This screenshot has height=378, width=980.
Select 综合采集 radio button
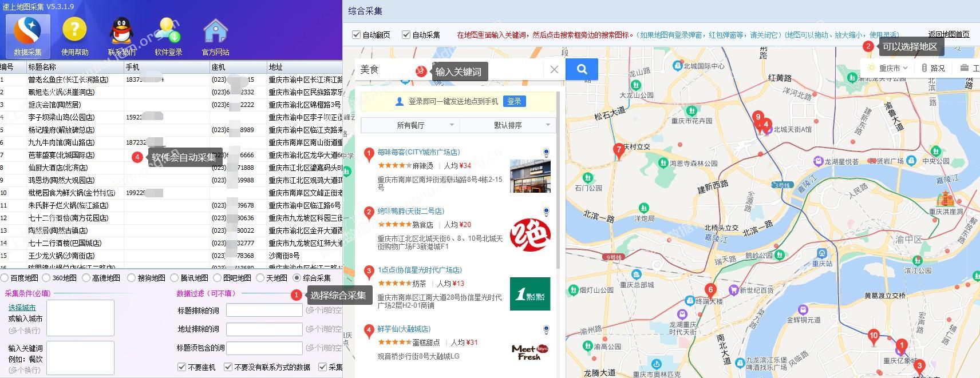point(297,278)
